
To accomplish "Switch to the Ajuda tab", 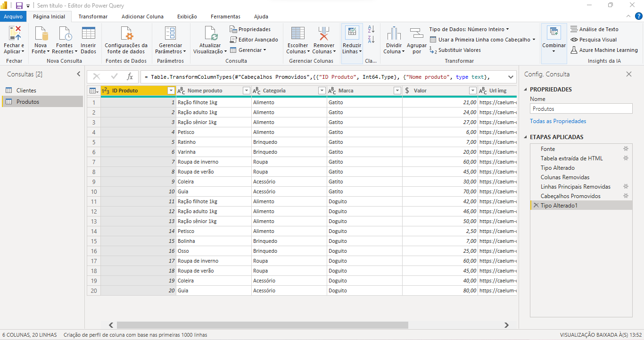I will pos(261,17).
